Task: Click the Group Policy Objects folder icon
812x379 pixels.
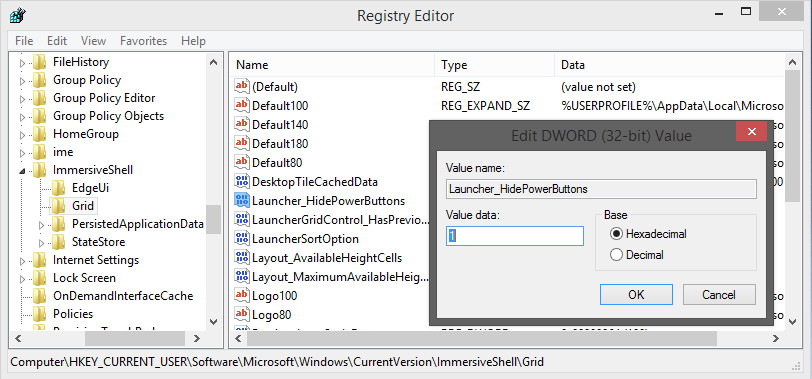Action: (39, 116)
